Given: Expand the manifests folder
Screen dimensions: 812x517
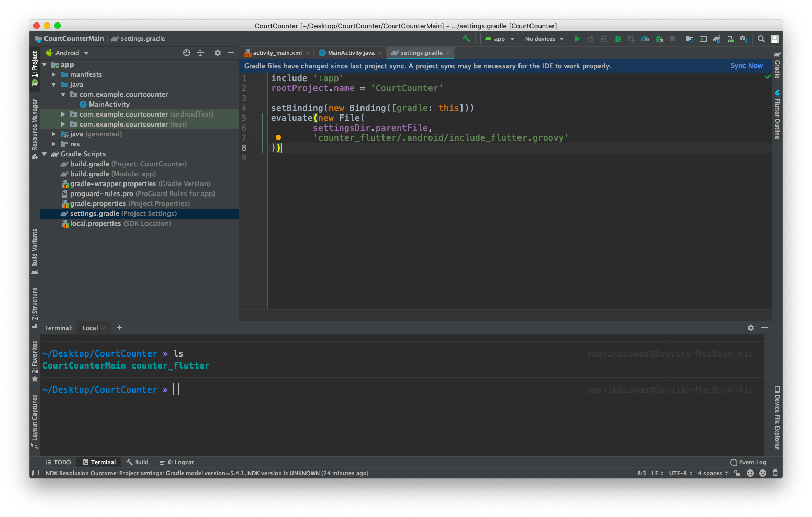Looking at the screenshot, I should tap(54, 75).
